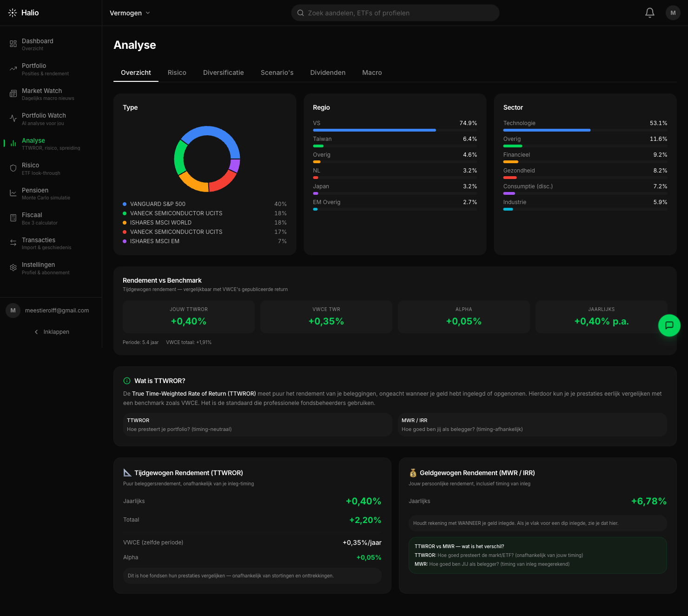
Task: Collapse sidebar with Inklappen
Action: [52, 332]
